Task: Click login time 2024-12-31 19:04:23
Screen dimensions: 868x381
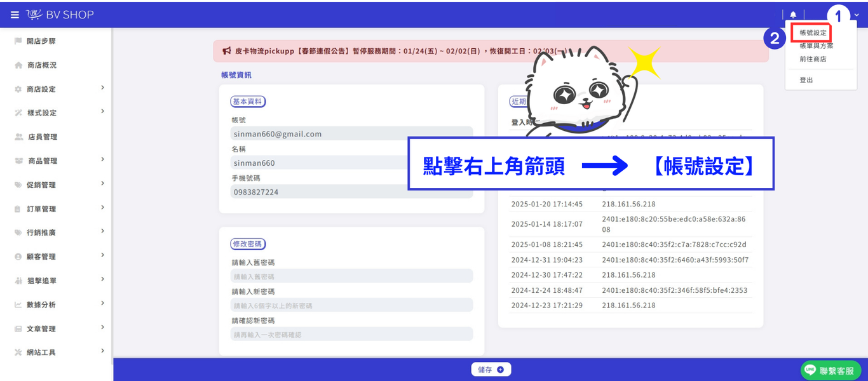Action: [x=547, y=260]
